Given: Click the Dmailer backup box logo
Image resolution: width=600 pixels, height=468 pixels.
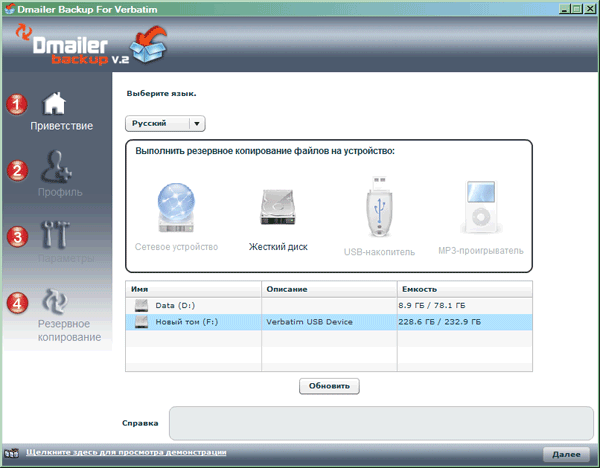Looking at the screenshot, I should [x=148, y=44].
